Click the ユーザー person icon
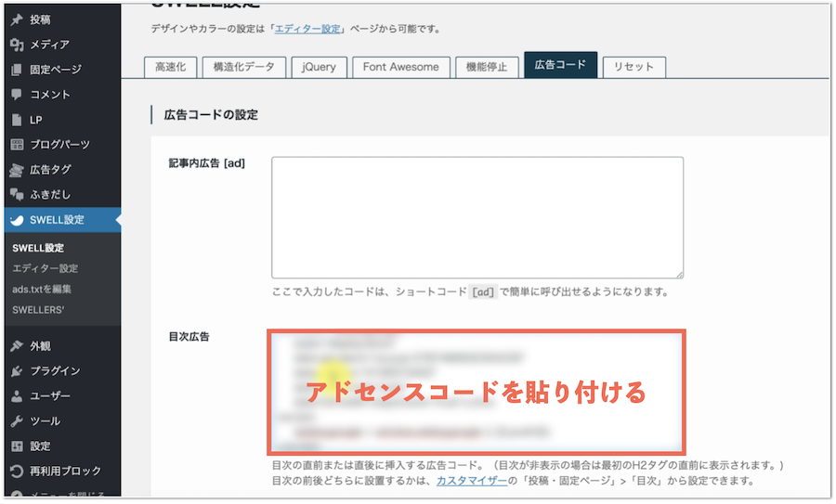Image resolution: width=836 pixels, height=504 pixels. 16,396
